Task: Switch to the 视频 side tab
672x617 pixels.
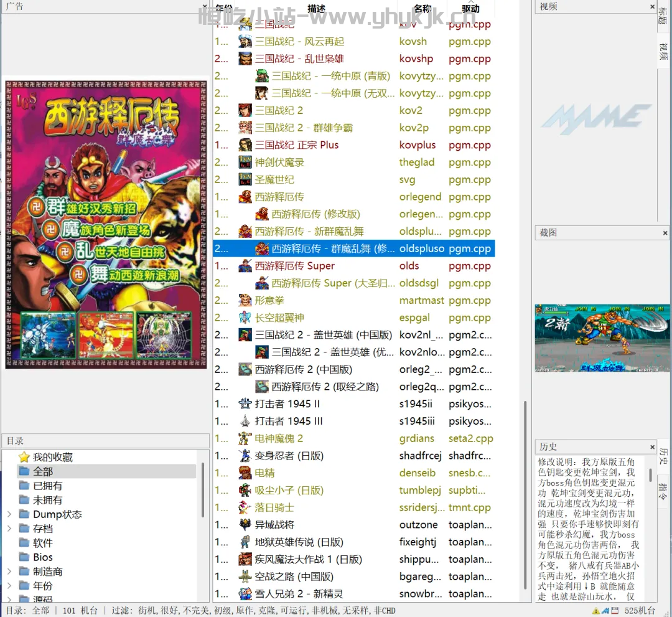Action: (663, 52)
